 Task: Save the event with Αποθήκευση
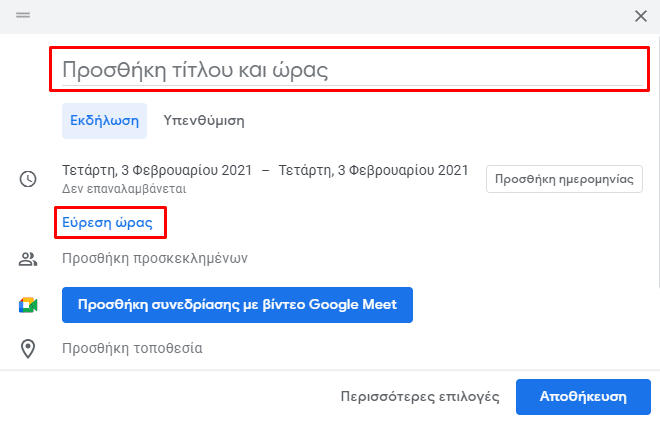click(x=583, y=397)
